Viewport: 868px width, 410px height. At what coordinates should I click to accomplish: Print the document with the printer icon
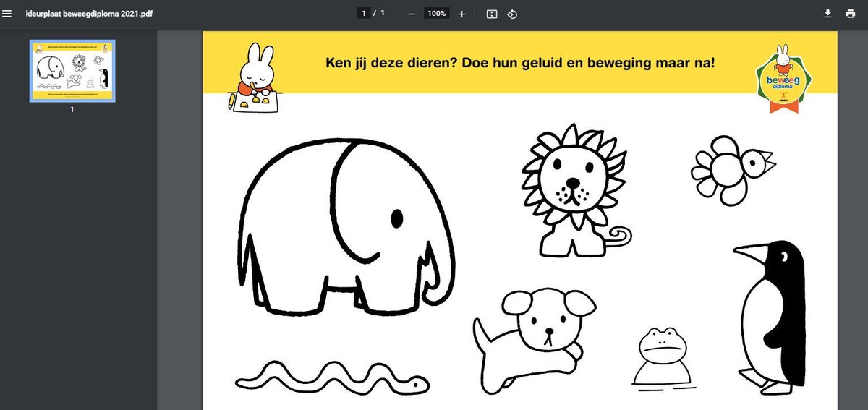(851, 14)
